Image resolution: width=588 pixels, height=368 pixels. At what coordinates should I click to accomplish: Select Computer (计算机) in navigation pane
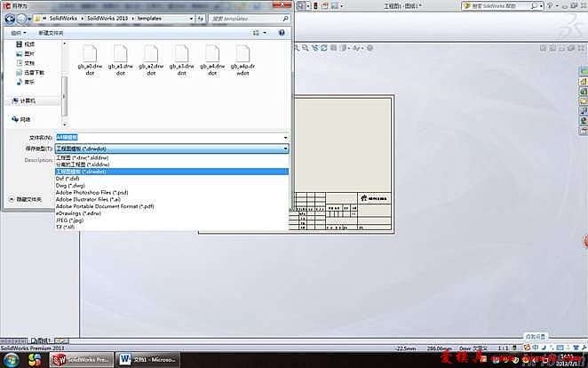pyautogui.click(x=28, y=101)
